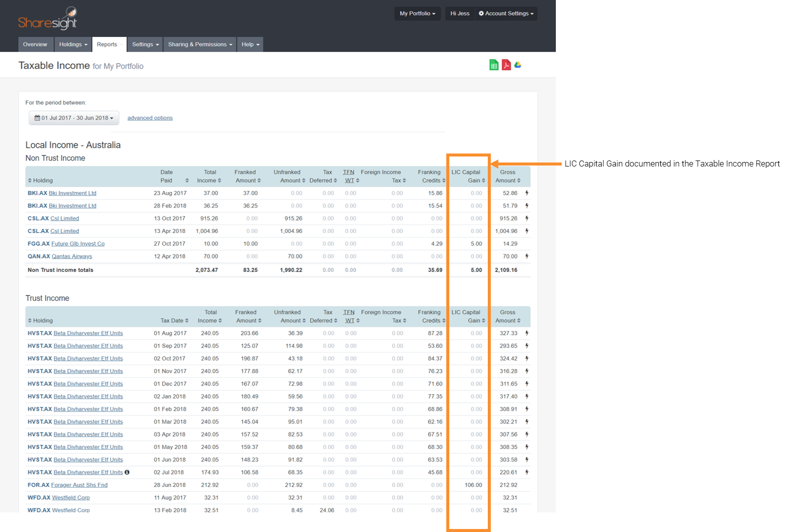
Task: Click lightning bolt in BKI.AX 23 Aug 2017 row
Action: (x=527, y=193)
